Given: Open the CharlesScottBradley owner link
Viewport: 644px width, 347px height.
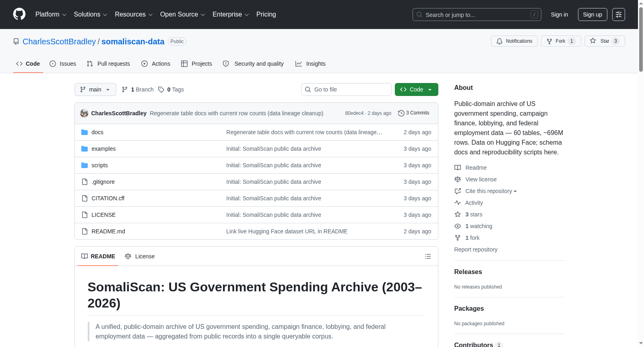Looking at the screenshot, I should coord(59,42).
